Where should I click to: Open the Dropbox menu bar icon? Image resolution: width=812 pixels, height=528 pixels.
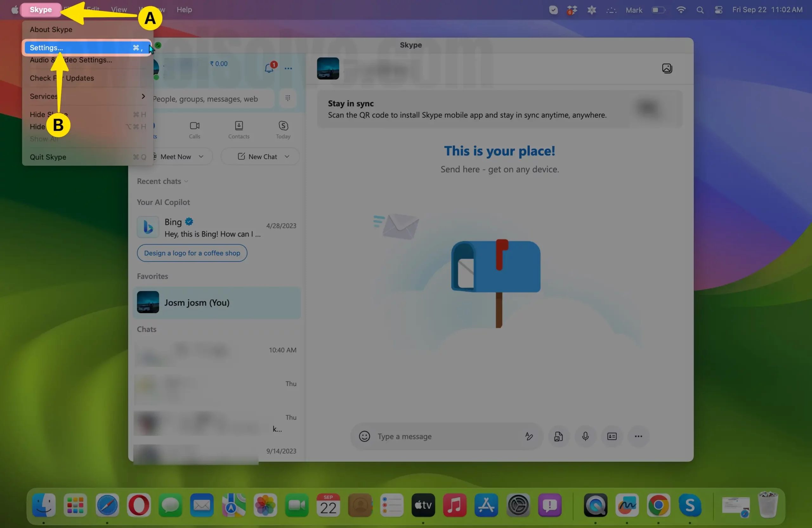pyautogui.click(x=572, y=10)
